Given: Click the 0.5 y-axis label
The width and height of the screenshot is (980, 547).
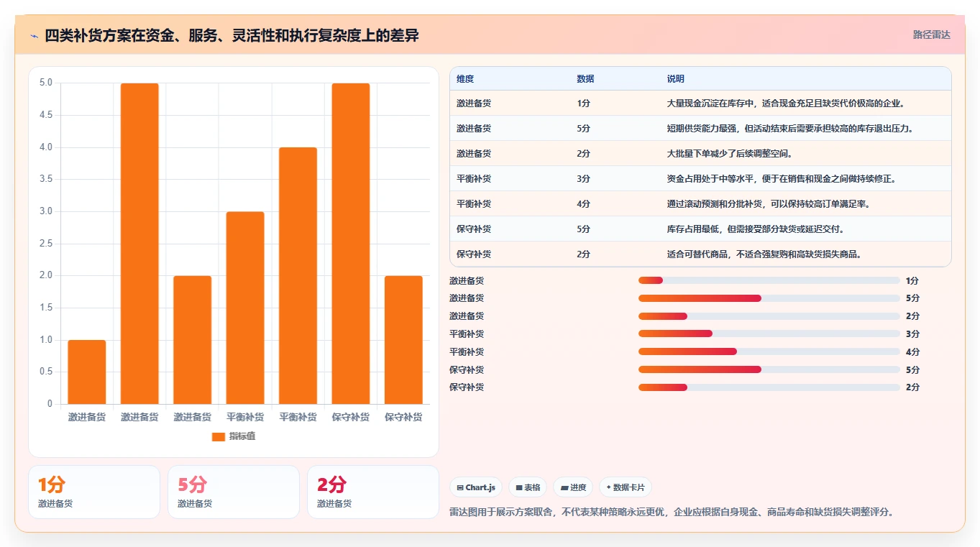Looking at the screenshot, I should tap(46, 372).
